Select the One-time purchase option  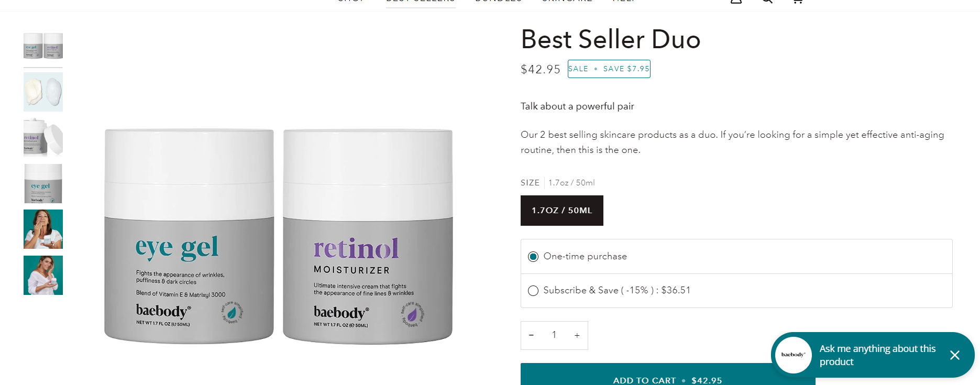pyautogui.click(x=736, y=257)
